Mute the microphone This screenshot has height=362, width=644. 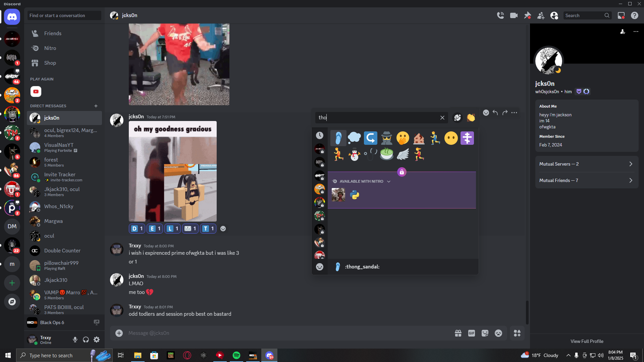tap(75, 340)
